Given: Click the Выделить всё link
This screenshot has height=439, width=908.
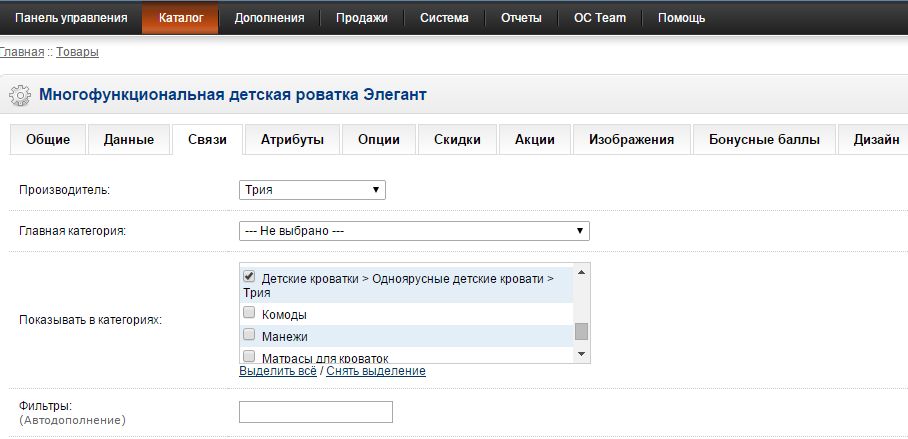Looking at the screenshot, I should (278, 371).
